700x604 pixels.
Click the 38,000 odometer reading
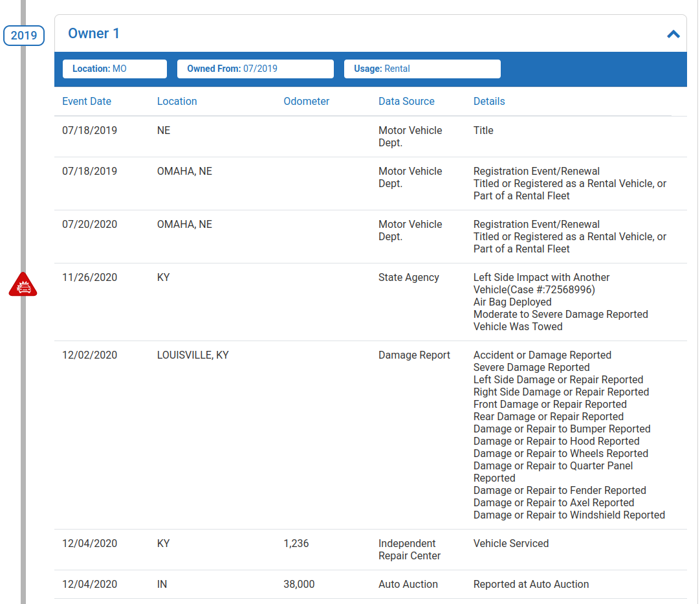click(x=299, y=585)
